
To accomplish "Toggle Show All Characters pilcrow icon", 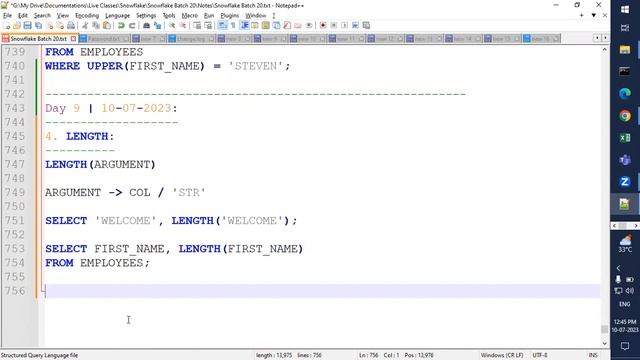I will (233, 25).
